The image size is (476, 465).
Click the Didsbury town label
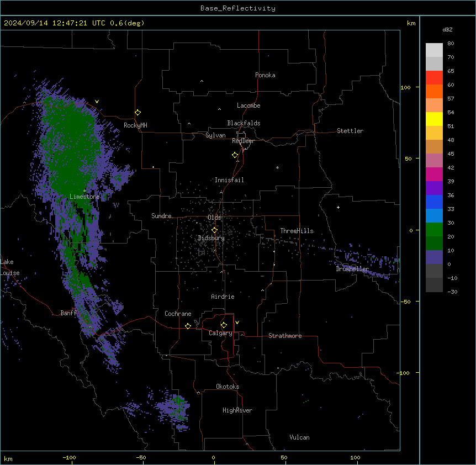pyautogui.click(x=211, y=238)
